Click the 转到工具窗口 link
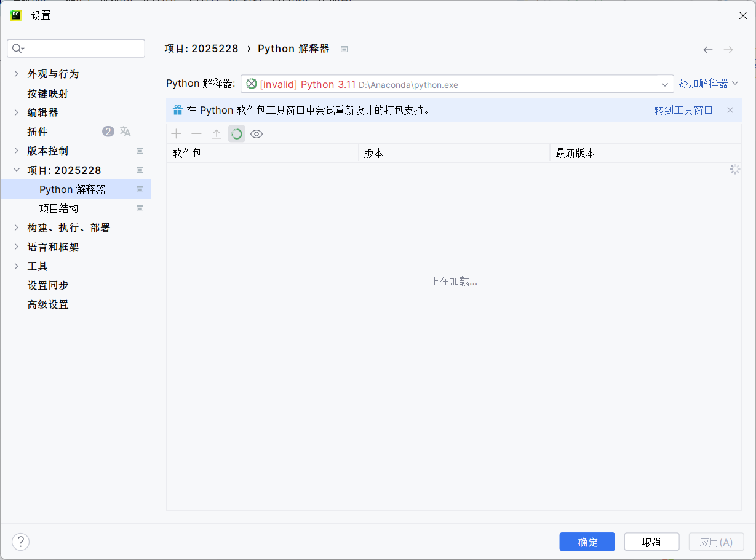Viewport: 756px width, 560px height. point(683,110)
